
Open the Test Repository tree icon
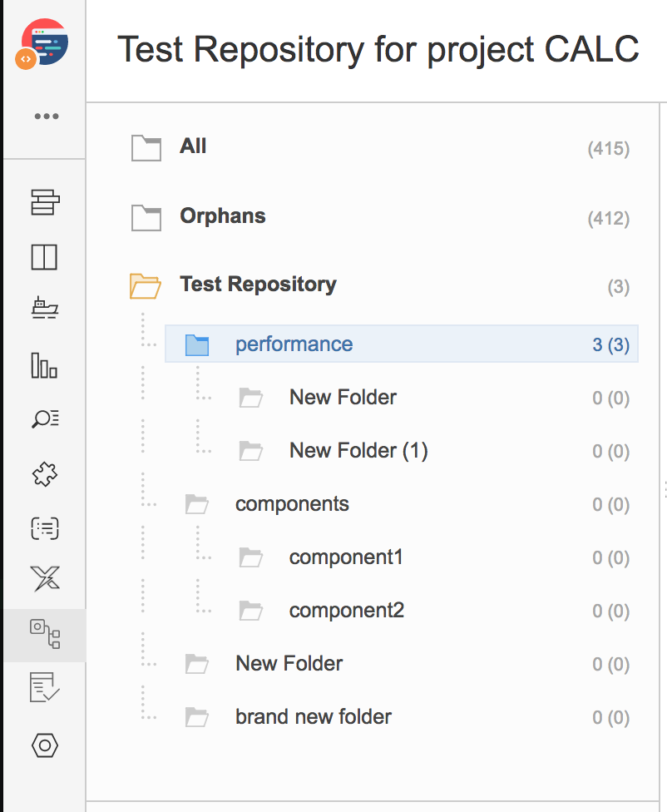click(45, 634)
